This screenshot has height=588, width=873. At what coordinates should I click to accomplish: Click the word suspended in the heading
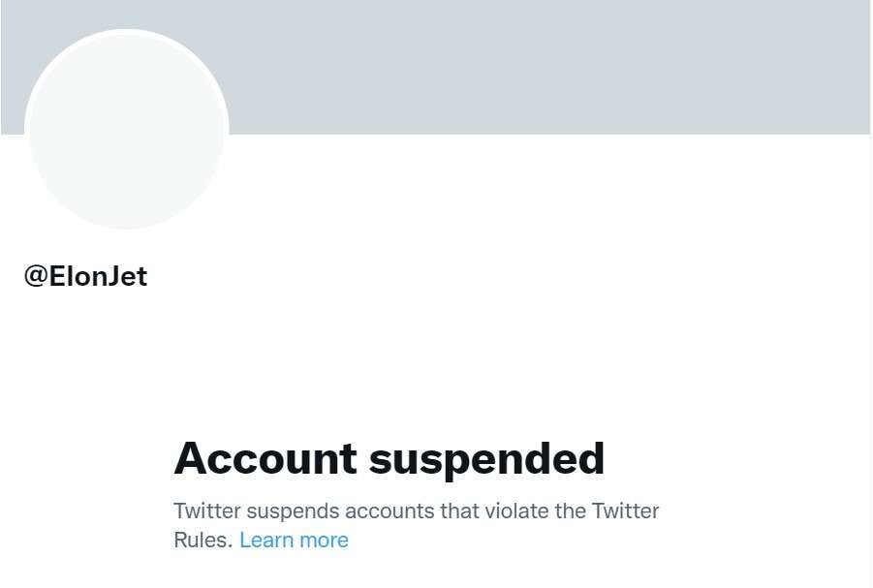(x=487, y=460)
